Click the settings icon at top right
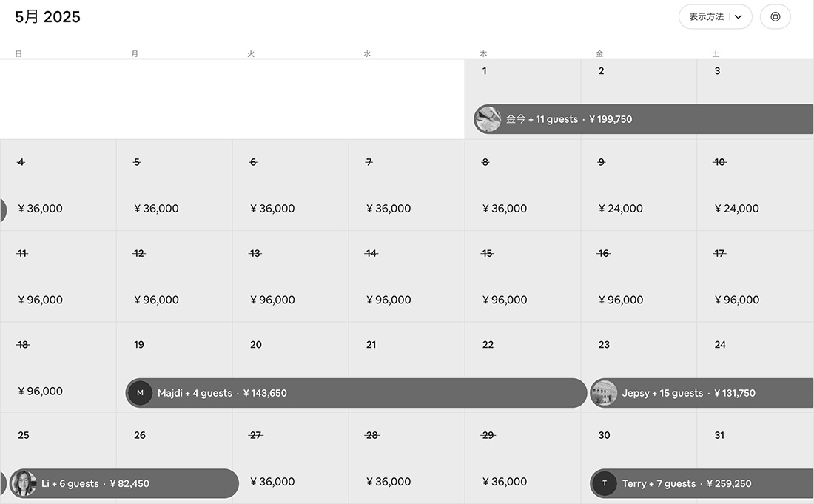The image size is (814, 504). [775, 17]
